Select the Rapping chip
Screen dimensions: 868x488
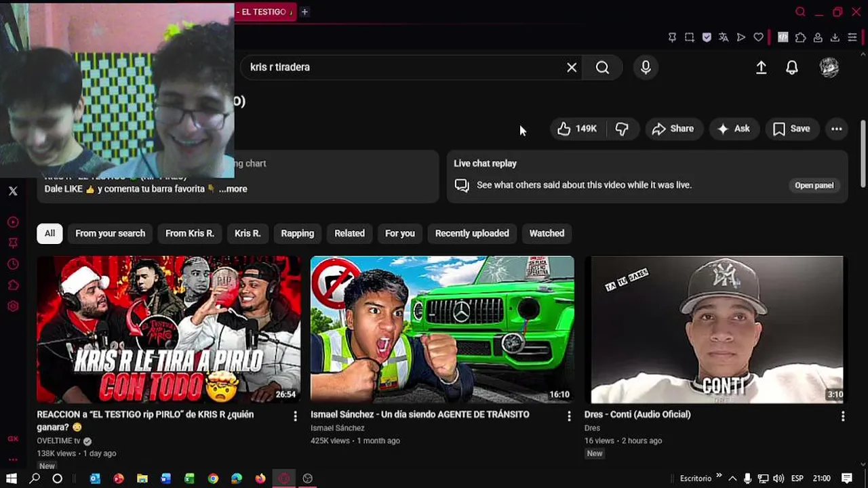(x=297, y=233)
